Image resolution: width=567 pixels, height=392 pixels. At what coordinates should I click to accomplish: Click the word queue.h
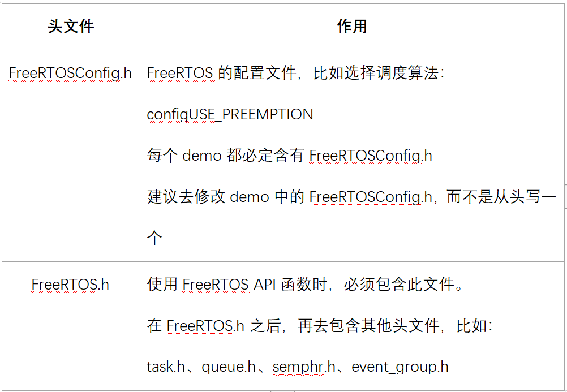pyautogui.click(x=229, y=367)
